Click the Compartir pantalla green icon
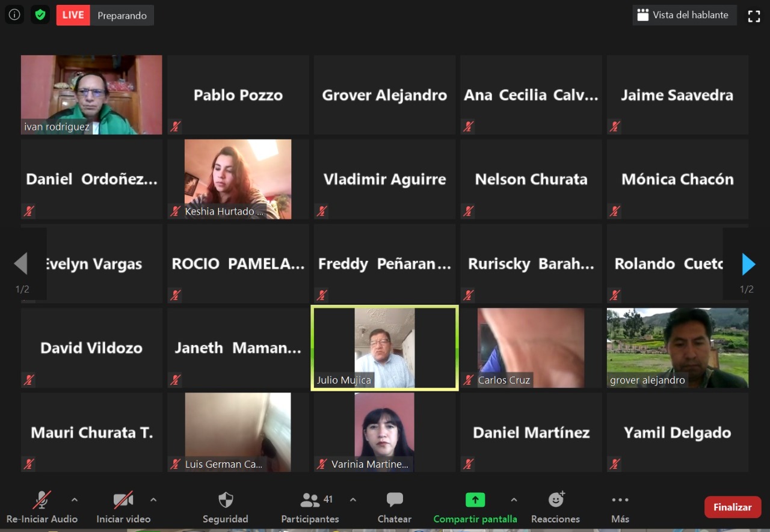This screenshot has height=532, width=770. (475, 500)
